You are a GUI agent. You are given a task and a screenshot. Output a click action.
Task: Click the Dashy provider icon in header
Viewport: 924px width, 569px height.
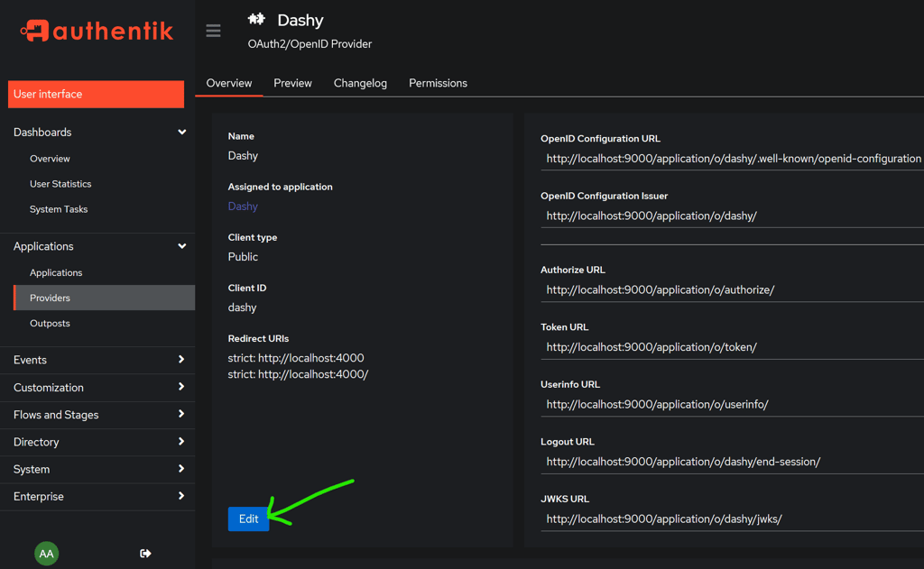[x=256, y=19]
